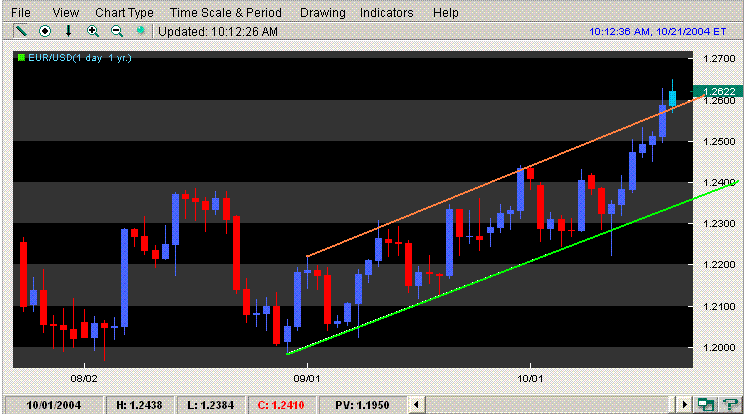The height and width of the screenshot is (414, 744).
Task: Click the PV: 1.1950 status field
Action: tap(362, 405)
